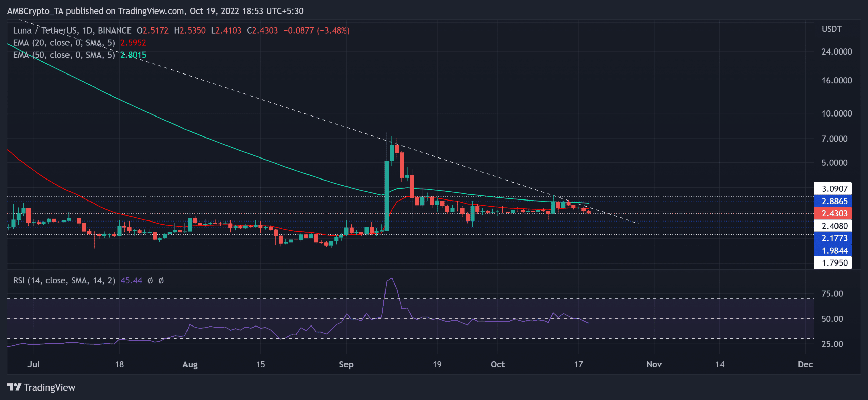Click the RSI 25.00 axis label
The width and height of the screenshot is (868, 400).
832,344
